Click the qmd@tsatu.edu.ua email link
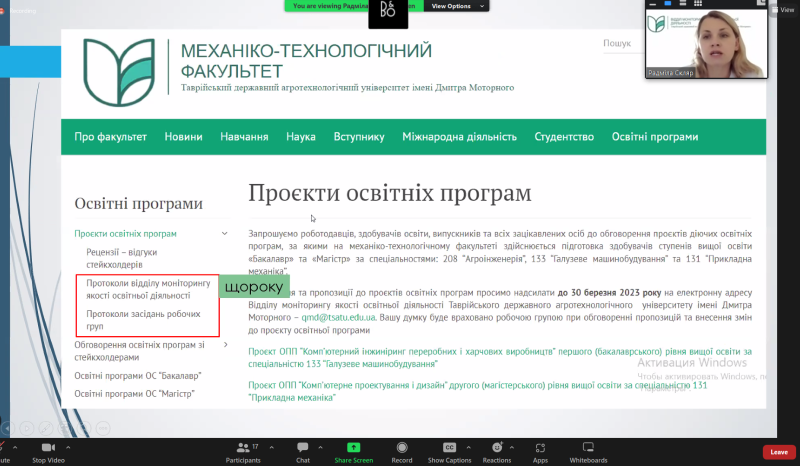Image resolution: width=800 pixels, height=466 pixels. pyautogui.click(x=338, y=317)
